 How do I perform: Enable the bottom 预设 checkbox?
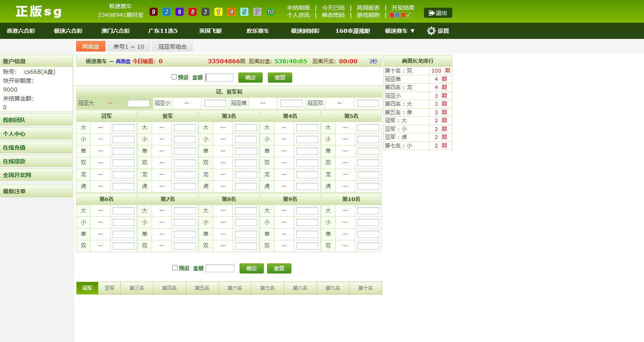175,267
